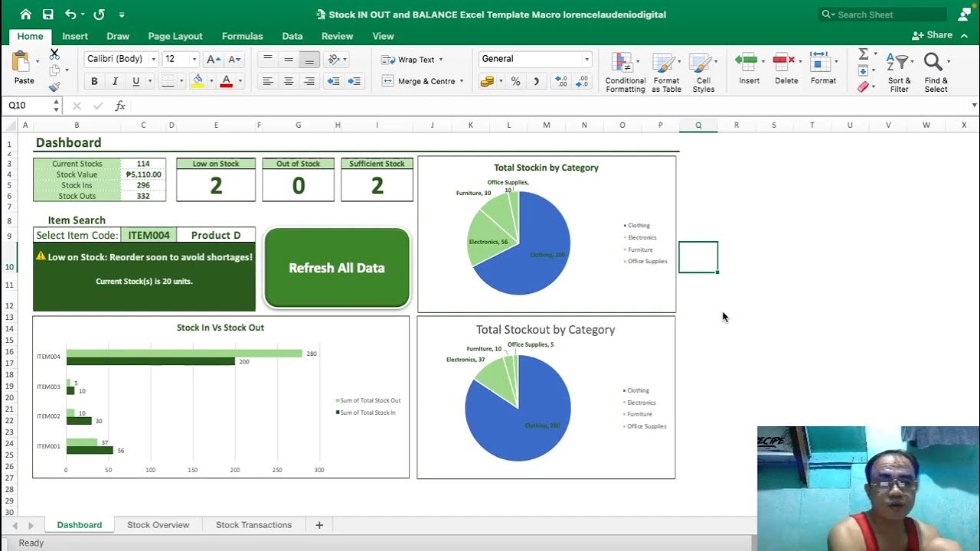Click the Refresh All Data button

[x=337, y=268]
